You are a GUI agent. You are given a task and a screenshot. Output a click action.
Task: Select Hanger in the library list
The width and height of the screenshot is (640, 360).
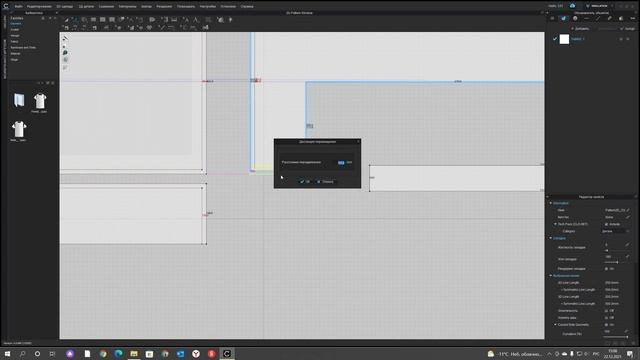[15, 36]
